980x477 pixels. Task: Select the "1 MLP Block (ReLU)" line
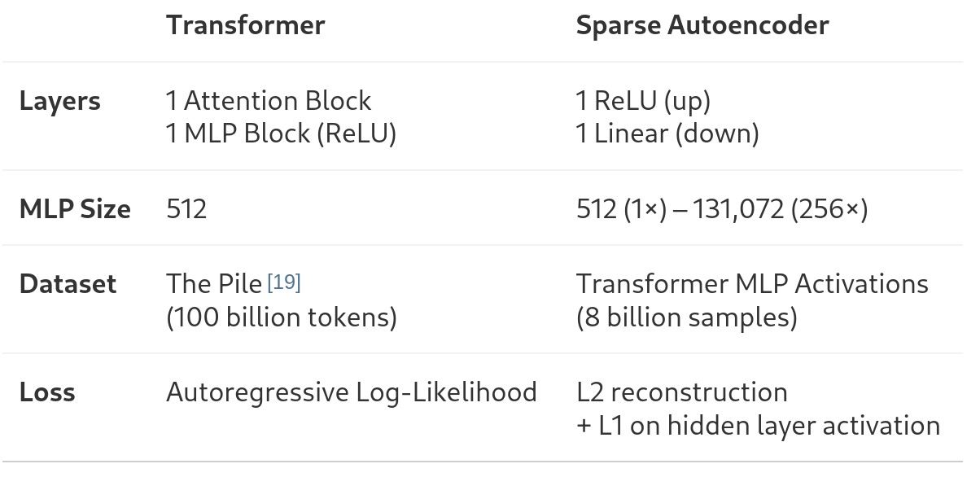pyautogui.click(x=281, y=133)
